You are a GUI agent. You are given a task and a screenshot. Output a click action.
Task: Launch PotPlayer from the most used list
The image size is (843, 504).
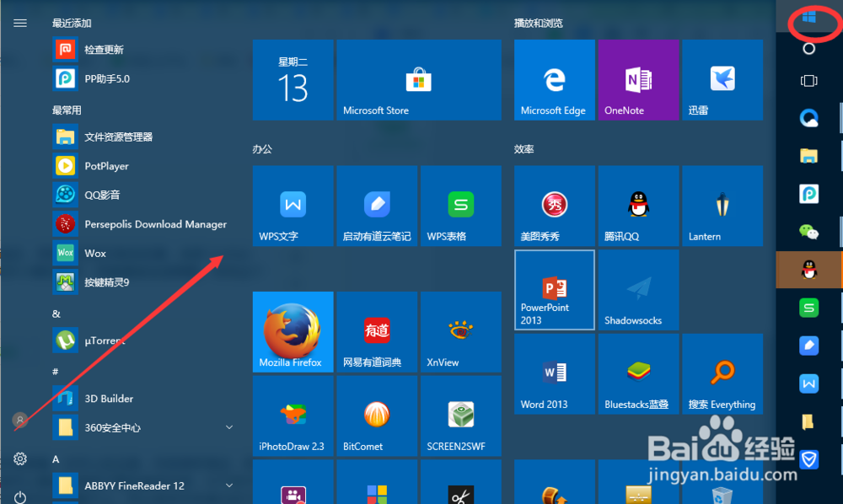pos(110,166)
